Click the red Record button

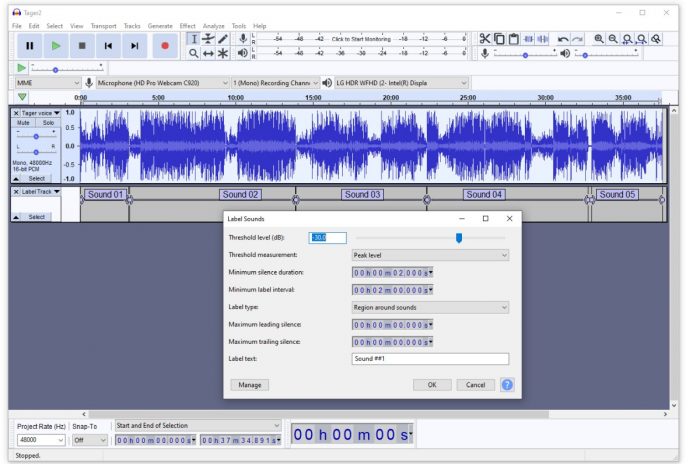pyautogui.click(x=163, y=45)
